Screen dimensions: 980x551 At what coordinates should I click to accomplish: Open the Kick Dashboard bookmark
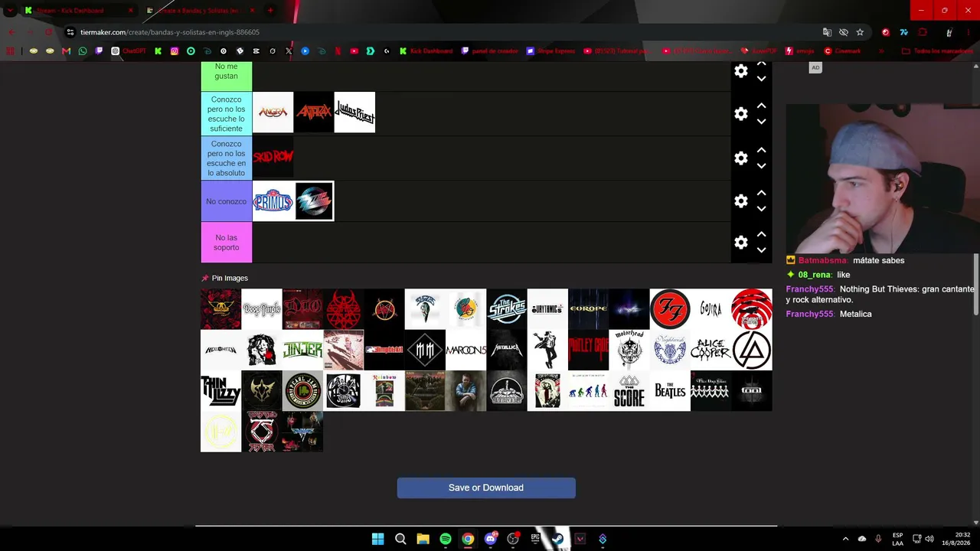click(x=426, y=51)
